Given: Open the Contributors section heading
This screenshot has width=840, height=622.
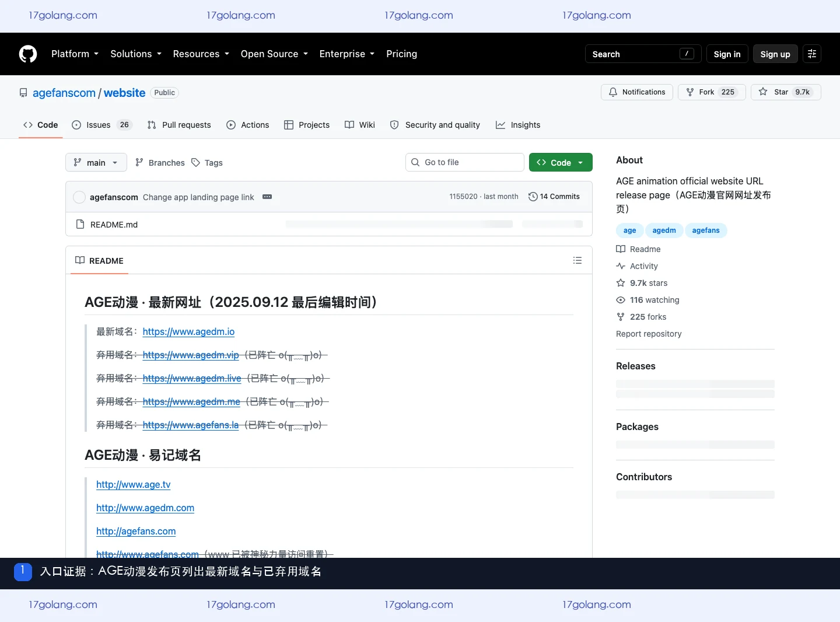Looking at the screenshot, I should [x=644, y=477].
